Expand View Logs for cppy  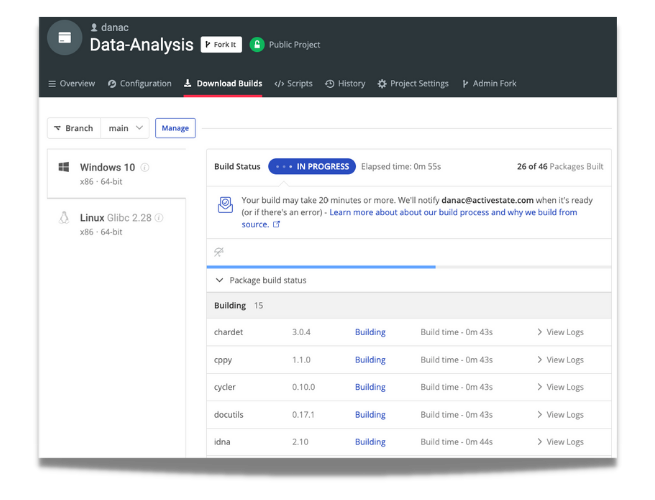pyautogui.click(x=560, y=360)
